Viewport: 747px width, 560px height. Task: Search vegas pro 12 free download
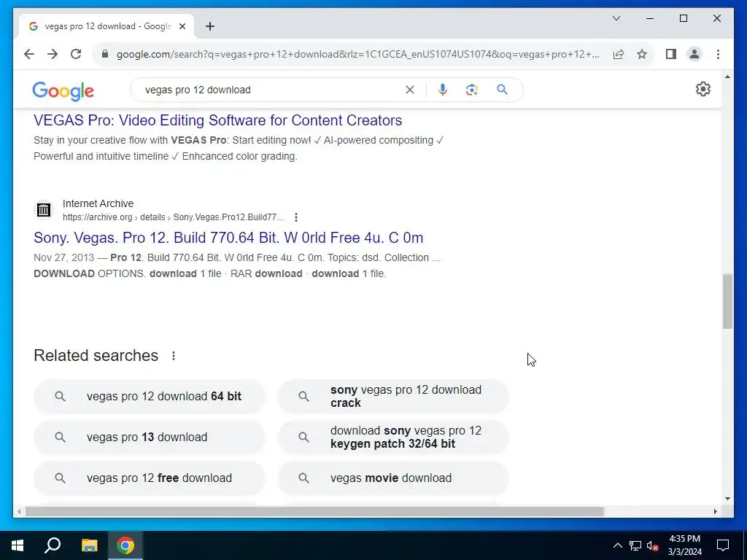click(x=149, y=478)
